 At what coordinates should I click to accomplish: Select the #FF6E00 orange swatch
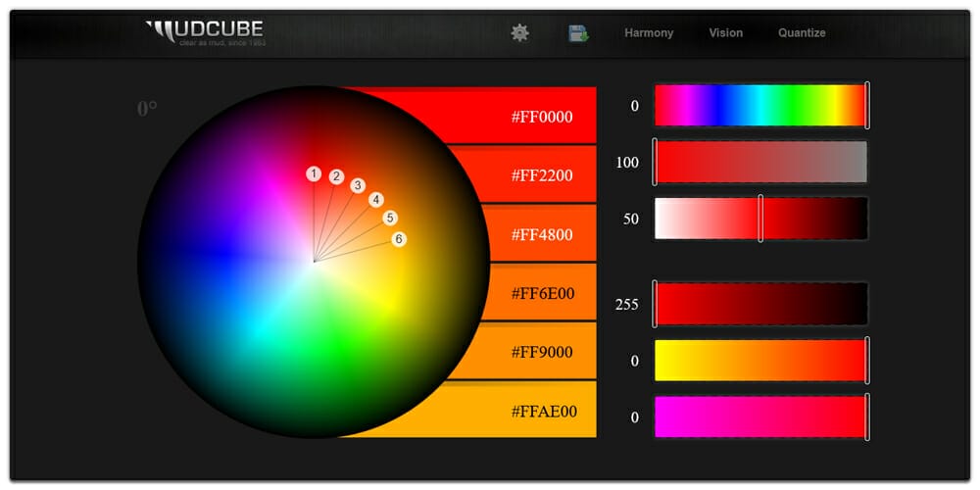[539, 292]
